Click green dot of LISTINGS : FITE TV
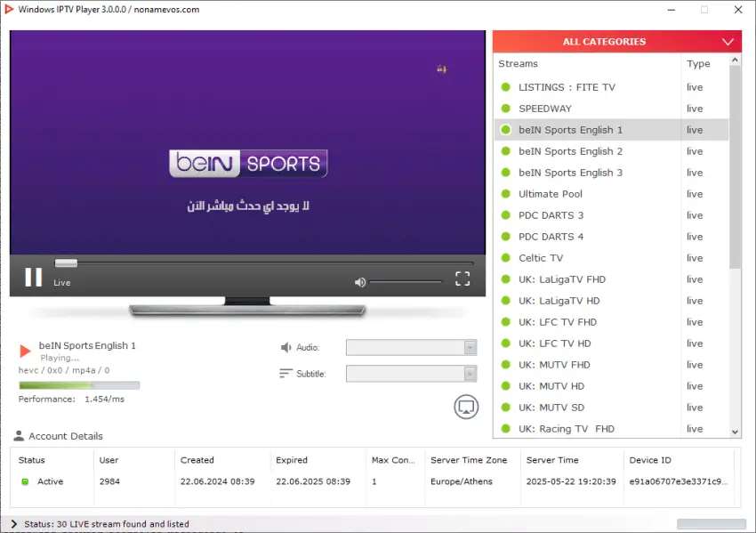 [506, 87]
